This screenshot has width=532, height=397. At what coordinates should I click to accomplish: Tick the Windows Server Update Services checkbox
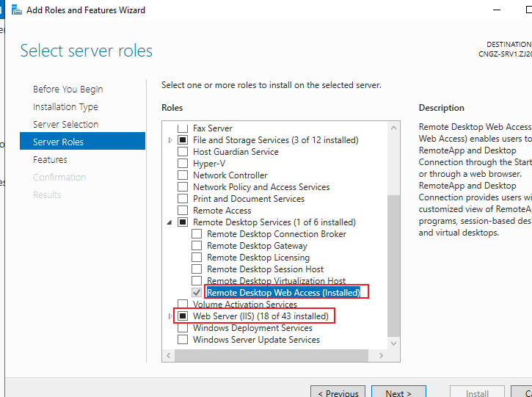tap(183, 339)
